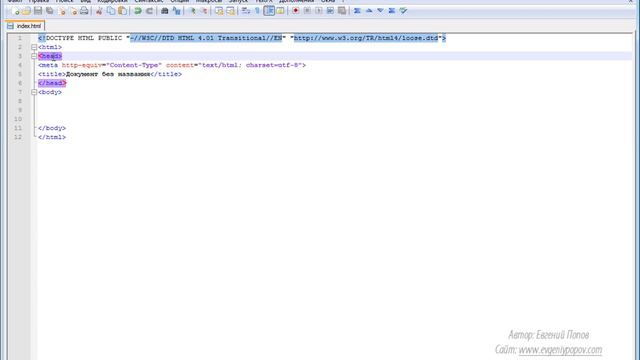Click the Stop Recording macro icon
Viewport: 640px width, 360px height.
pyautogui.click(x=307, y=11)
